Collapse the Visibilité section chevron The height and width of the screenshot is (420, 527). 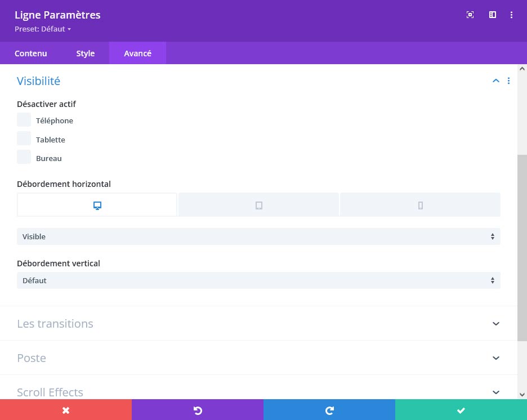pos(495,81)
